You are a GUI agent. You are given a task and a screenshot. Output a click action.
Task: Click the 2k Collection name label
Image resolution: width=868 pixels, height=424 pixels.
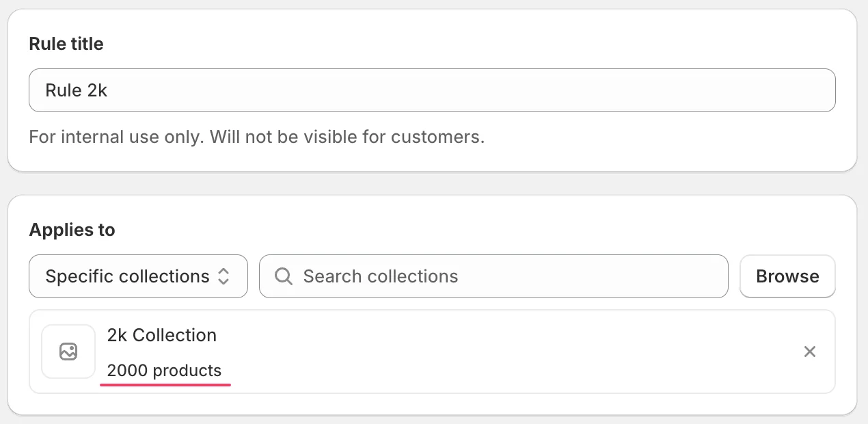[161, 335]
